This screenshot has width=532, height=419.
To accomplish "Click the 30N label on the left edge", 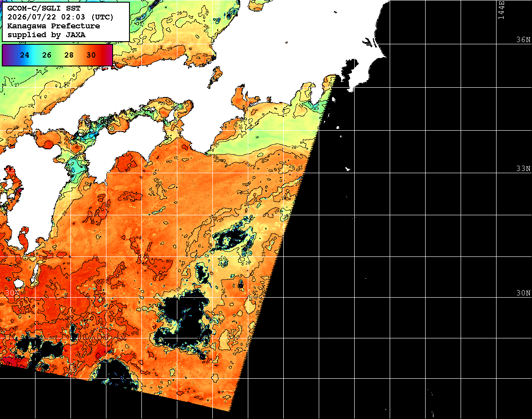I will pos(12,293).
